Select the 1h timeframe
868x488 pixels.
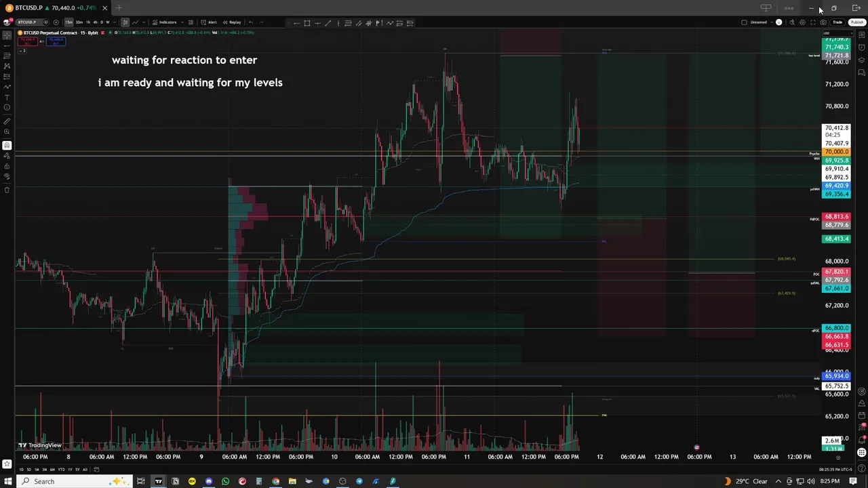click(88, 22)
